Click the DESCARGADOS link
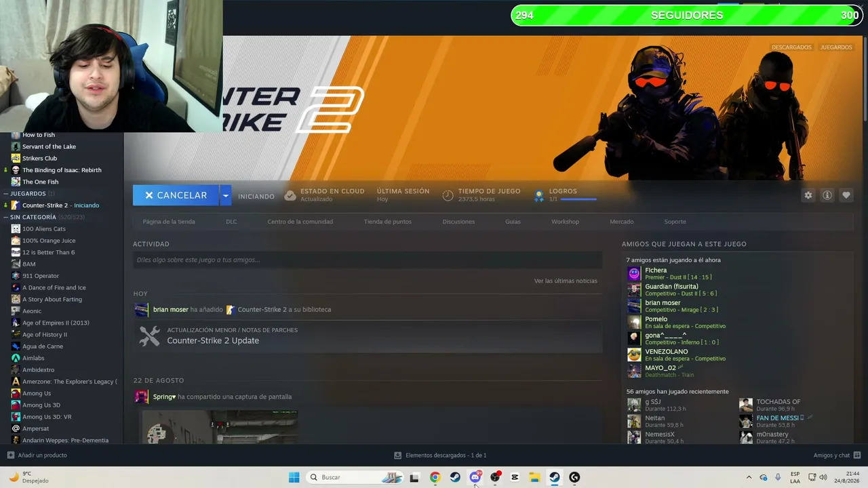The height and width of the screenshot is (488, 868). (x=791, y=47)
